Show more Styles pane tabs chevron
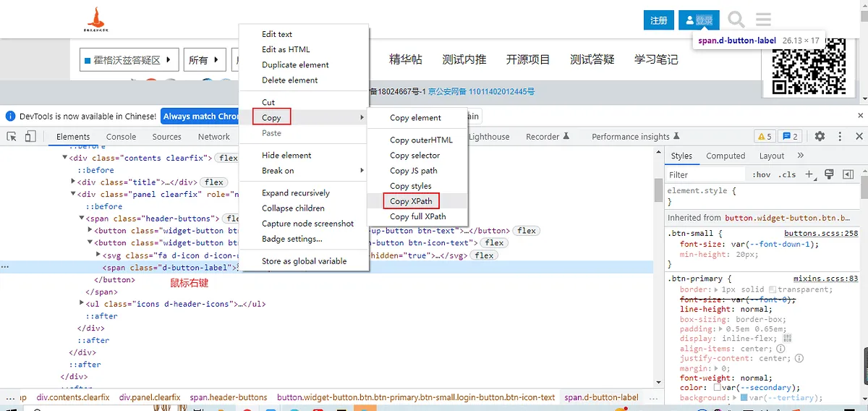This screenshot has width=868, height=411. click(801, 156)
